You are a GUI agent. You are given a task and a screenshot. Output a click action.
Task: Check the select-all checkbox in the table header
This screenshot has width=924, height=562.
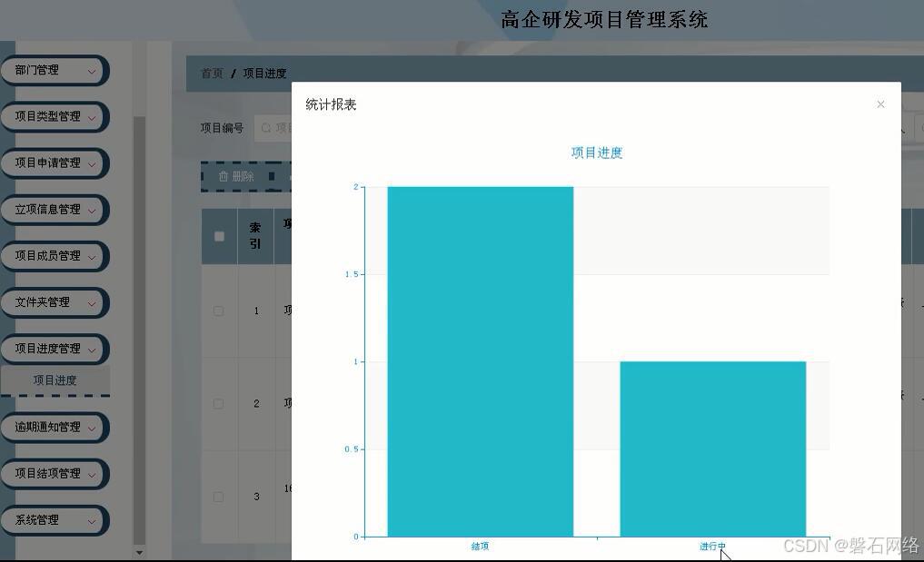tap(218, 236)
